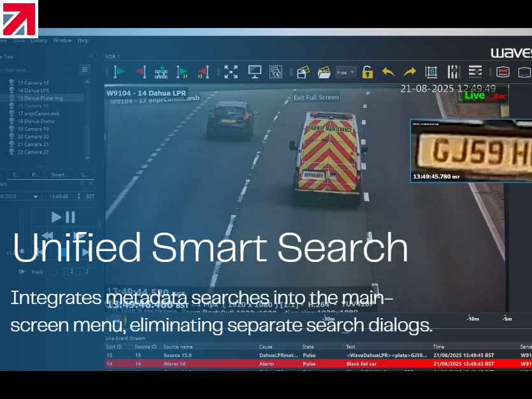
Task: Open the Tools menu
Action: [x=19, y=40]
